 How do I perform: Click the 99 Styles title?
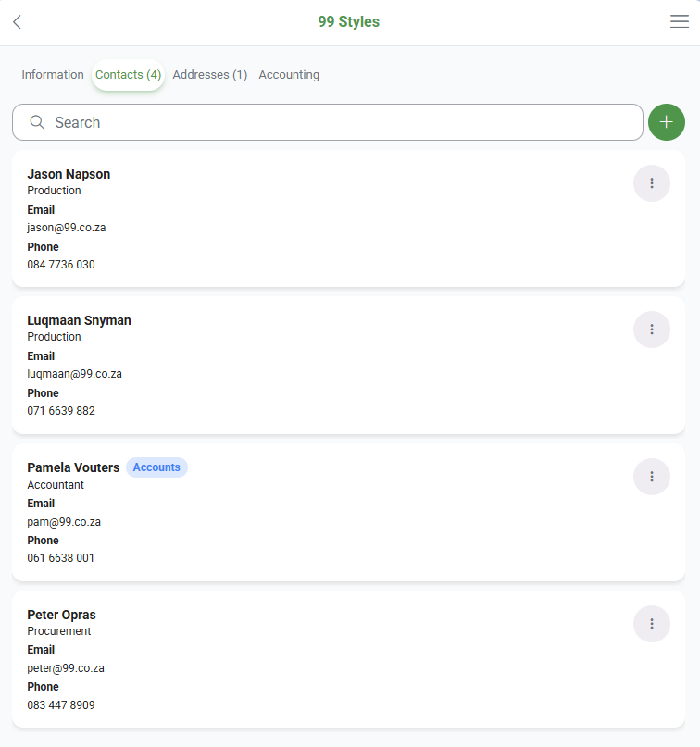pyautogui.click(x=349, y=22)
